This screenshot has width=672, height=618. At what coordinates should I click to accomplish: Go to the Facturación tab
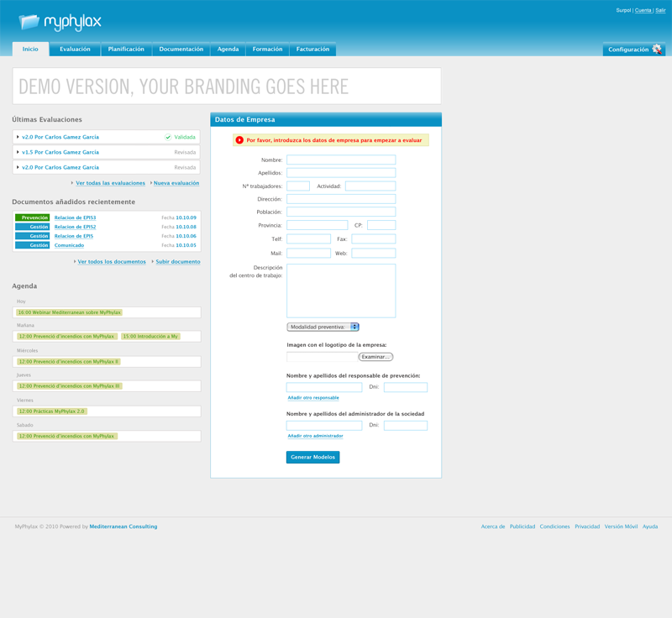[312, 50]
